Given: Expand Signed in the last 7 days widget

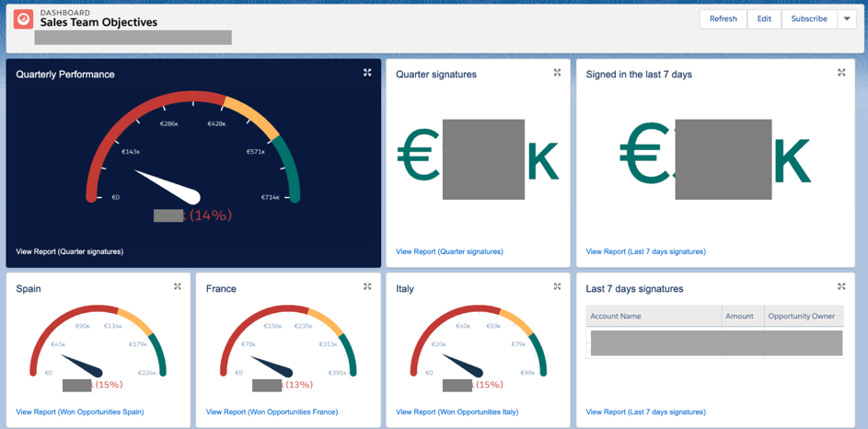Looking at the screenshot, I should tap(841, 73).
